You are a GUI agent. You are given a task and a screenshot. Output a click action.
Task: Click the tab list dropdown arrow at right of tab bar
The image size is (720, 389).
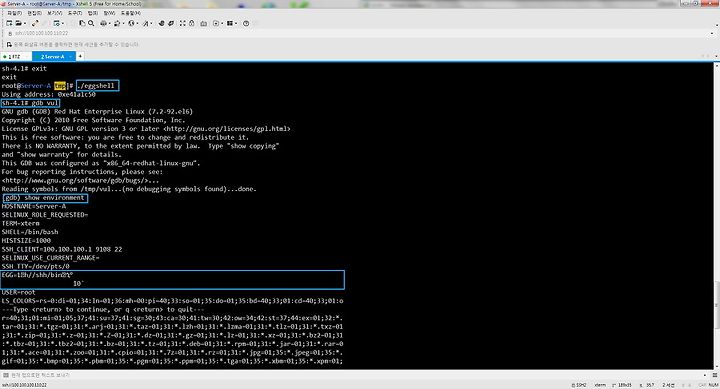(x=716, y=56)
